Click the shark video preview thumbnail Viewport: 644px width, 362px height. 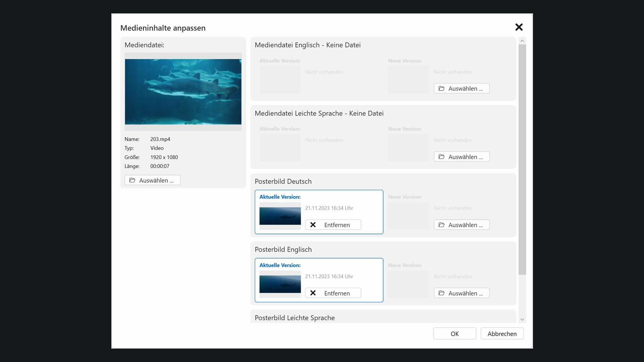(183, 92)
